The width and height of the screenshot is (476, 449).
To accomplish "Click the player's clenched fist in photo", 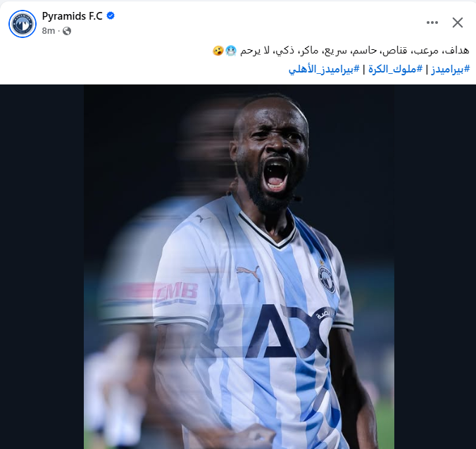I will [x=256, y=436].
